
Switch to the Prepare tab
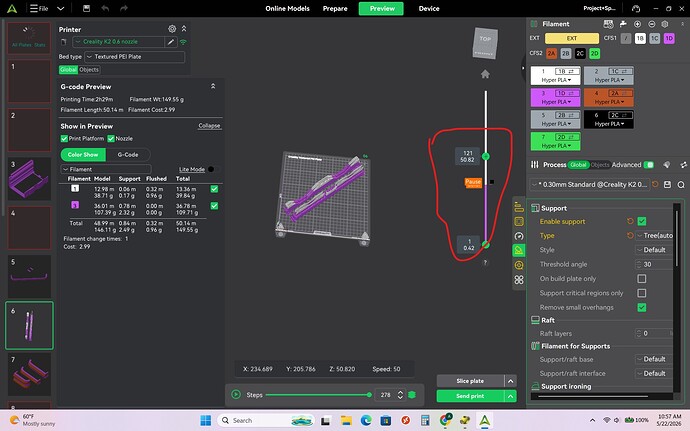(335, 8)
